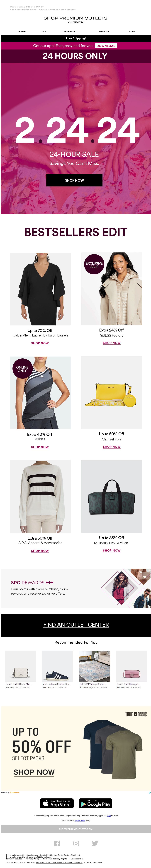The height and width of the screenshot is (868, 151).
Task: Click the AdChoices icon near LiveIntent ad
Action: (149, 793)
